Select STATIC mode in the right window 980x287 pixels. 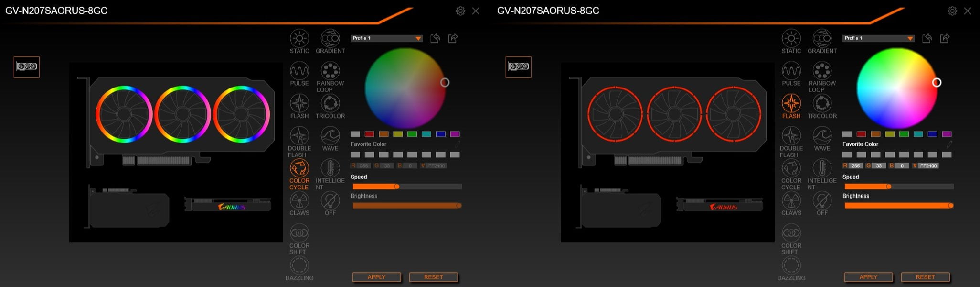[791, 38]
